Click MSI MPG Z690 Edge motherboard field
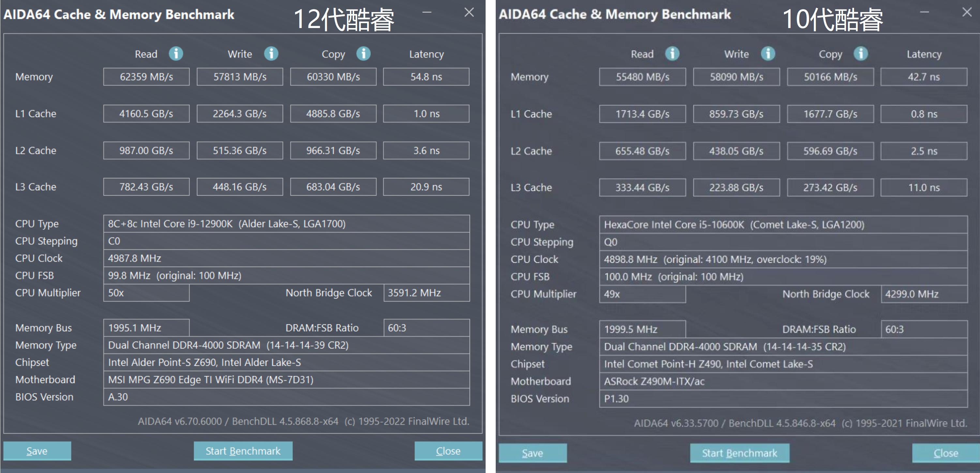Viewport: 980px width, 473px height. pyautogui.click(x=286, y=379)
